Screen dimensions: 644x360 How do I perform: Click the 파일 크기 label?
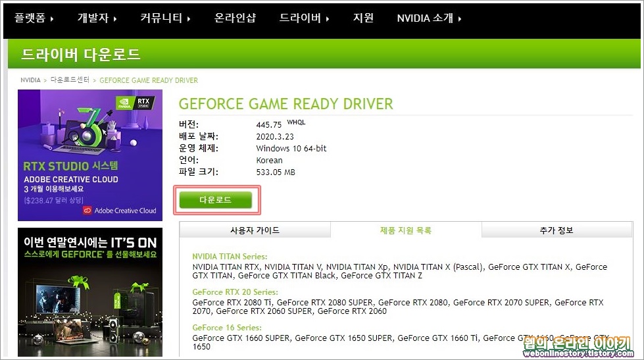tap(199, 172)
